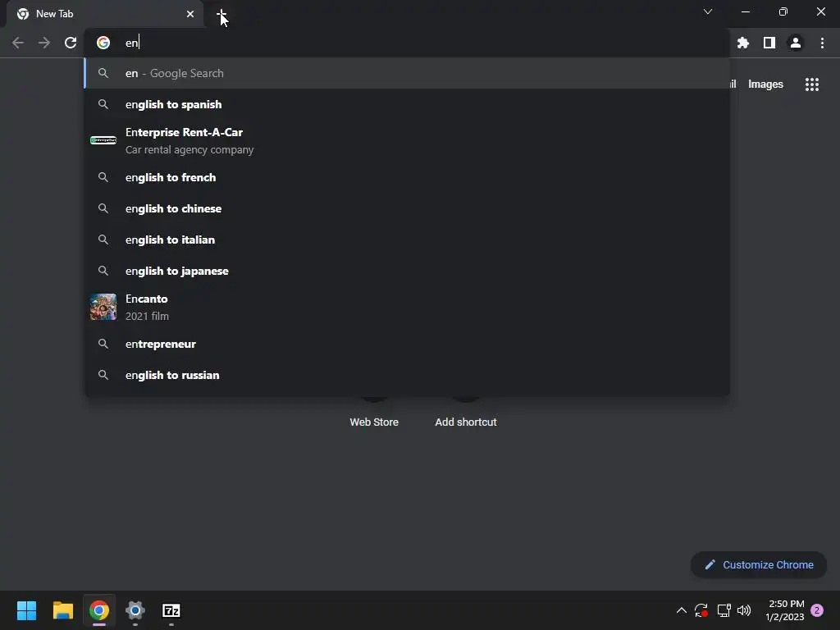
Task: Click the new tab plus button
Action: click(221, 14)
